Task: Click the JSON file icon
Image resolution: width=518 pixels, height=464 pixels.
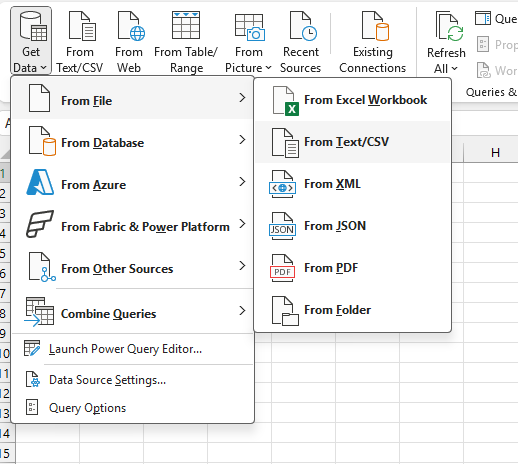Action: point(282,226)
